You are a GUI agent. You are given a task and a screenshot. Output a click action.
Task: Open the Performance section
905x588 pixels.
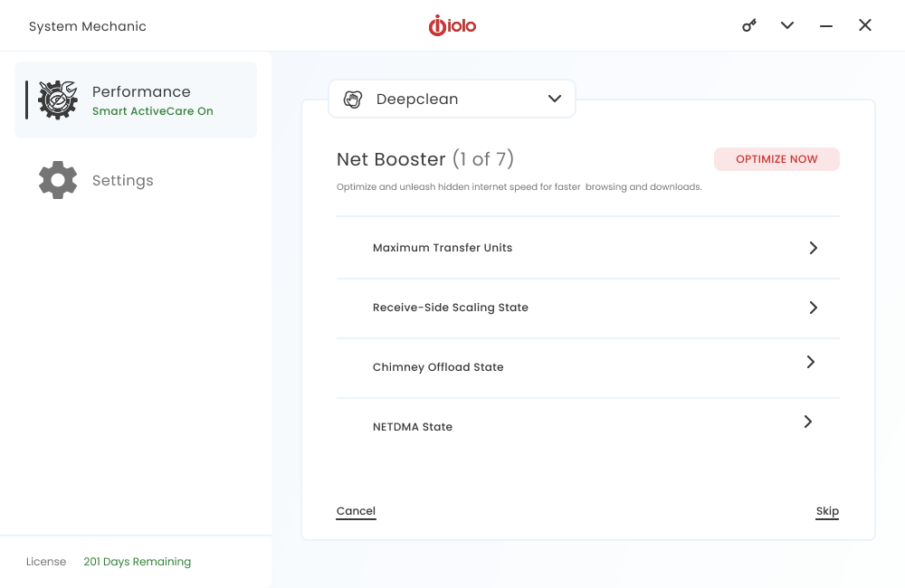click(136, 100)
